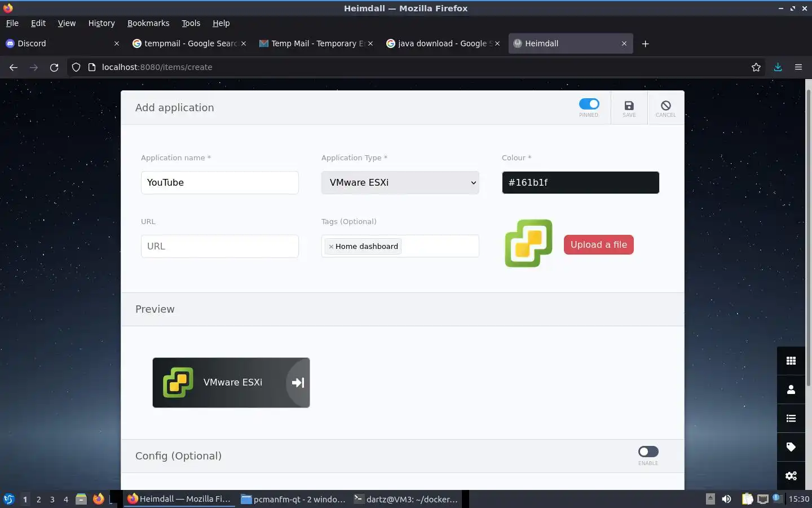Screen dimensions: 812x508
Task: Click the page's vertical scrollbar
Action: pos(808,237)
